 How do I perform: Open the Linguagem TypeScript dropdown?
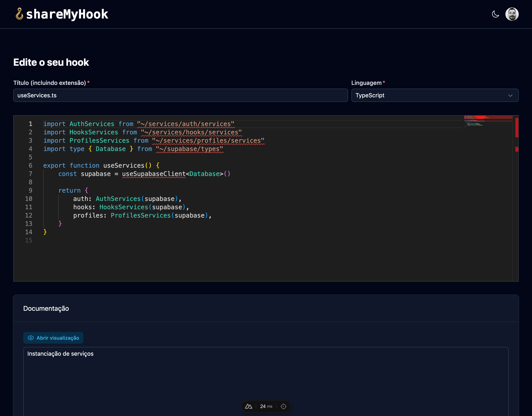[x=435, y=95]
